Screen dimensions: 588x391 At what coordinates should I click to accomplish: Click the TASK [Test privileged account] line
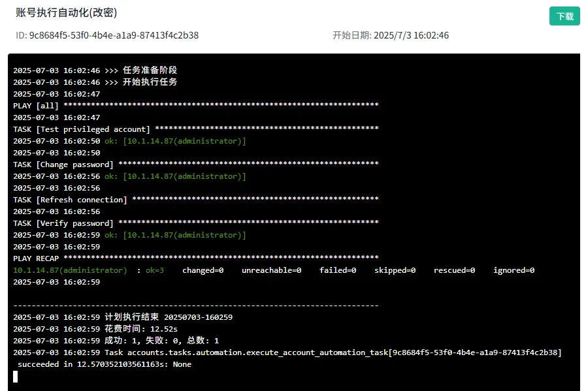196,129
